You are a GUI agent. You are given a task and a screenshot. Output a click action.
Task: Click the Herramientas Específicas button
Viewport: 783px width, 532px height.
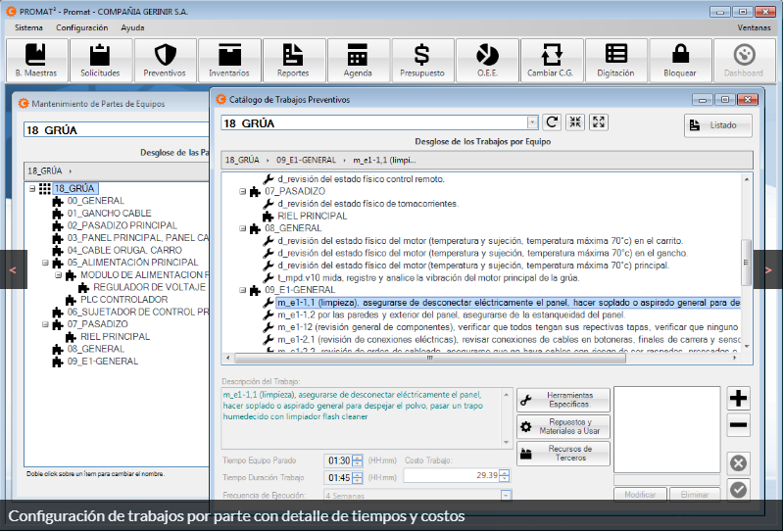(563, 400)
